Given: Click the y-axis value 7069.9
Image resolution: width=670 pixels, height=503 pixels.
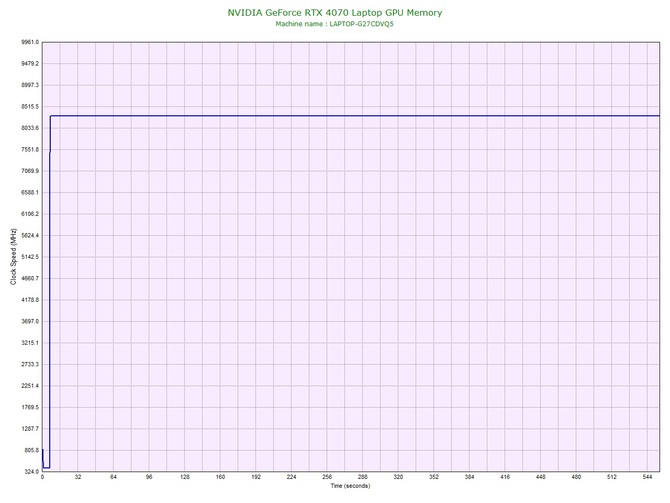Looking at the screenshot, I should pos(30,171).
